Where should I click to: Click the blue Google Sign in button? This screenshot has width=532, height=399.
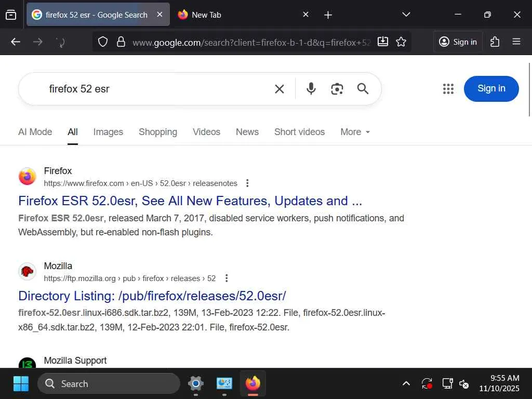[491, 88]
